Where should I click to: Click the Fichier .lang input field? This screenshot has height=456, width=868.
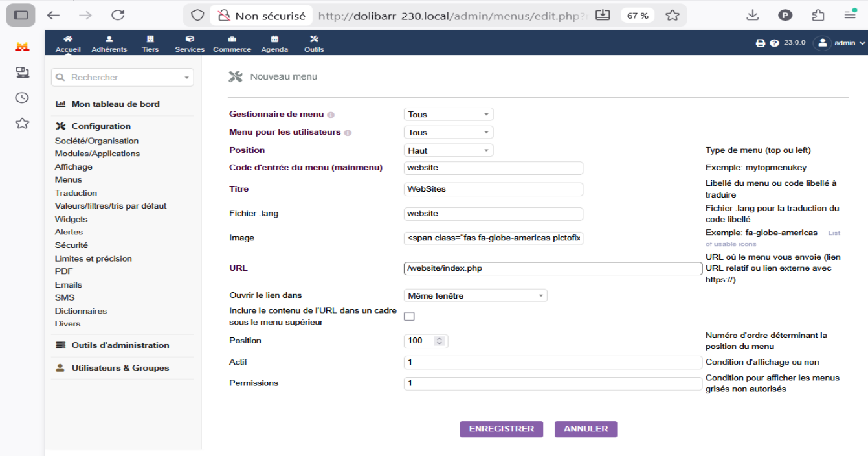point(493,214)
